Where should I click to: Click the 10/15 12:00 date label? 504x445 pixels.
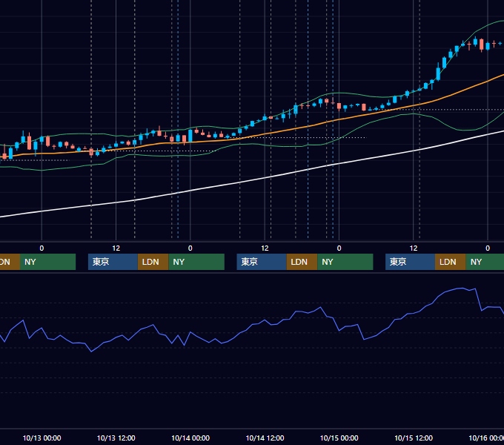(414, 438)
